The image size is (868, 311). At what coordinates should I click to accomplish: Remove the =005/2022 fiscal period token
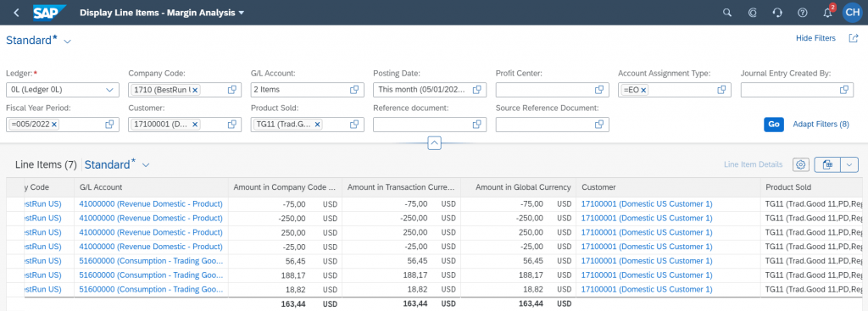pyautogui.click(x=54, y=125)
